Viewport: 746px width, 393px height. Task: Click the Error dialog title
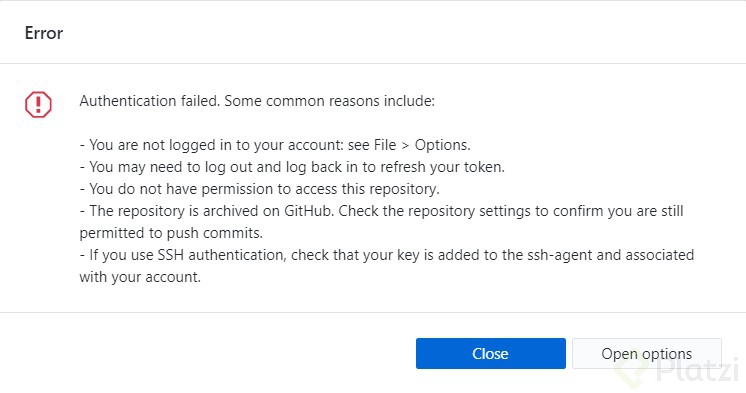[44, 33]
